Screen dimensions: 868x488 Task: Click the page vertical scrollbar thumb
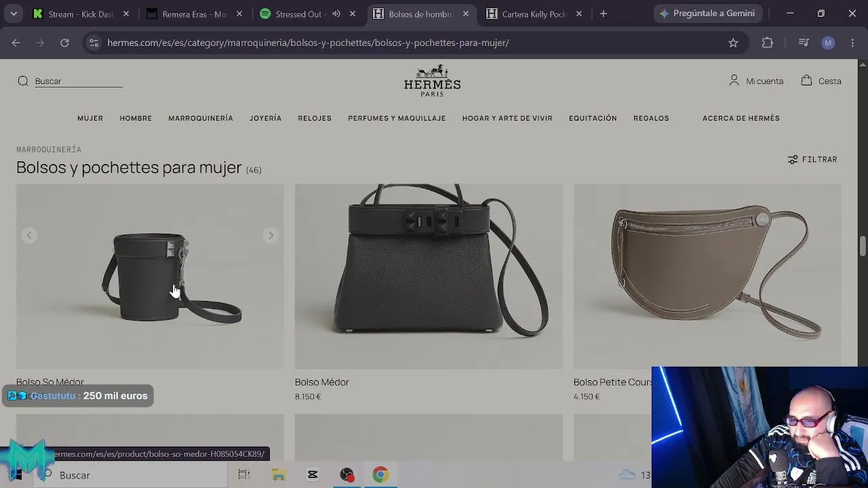pyautogui.click(x=863, y=246)
